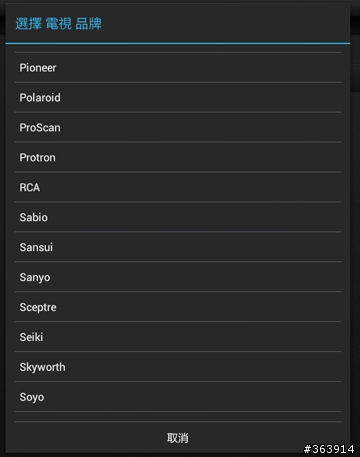Click the 取消 cancel button

(178, 438)
